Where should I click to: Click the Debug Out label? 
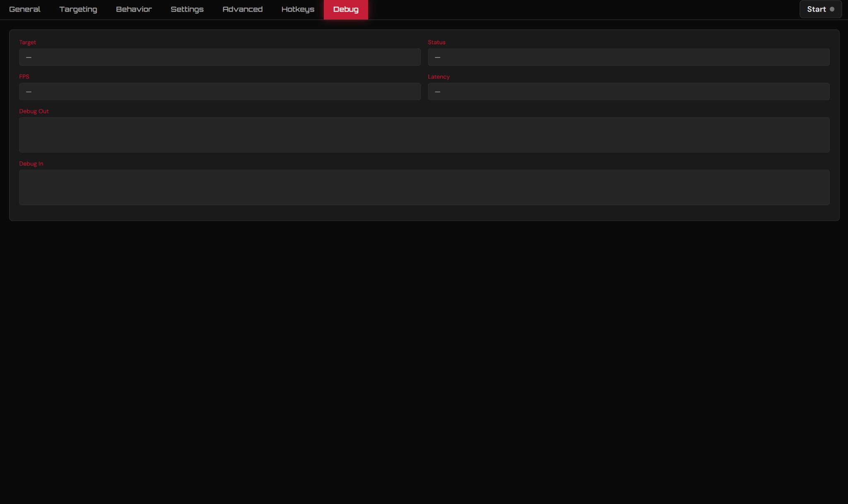tap(34, 111)
